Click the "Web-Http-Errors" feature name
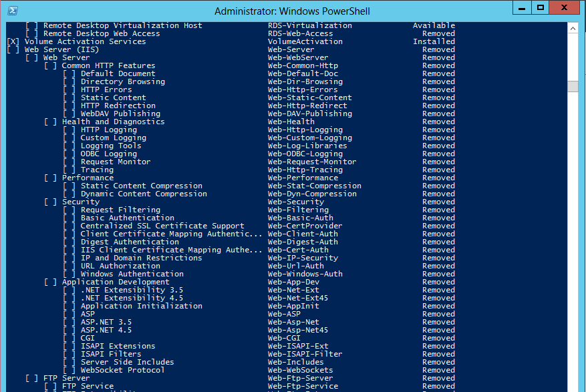This screenshot has width=586, height=392. pos(303,89)
